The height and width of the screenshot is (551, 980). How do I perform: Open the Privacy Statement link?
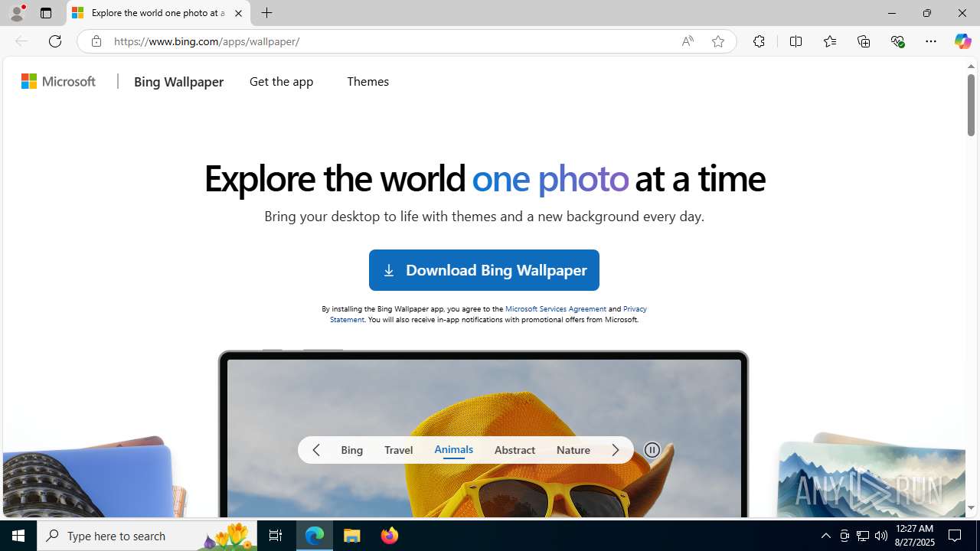click(635, 308)
